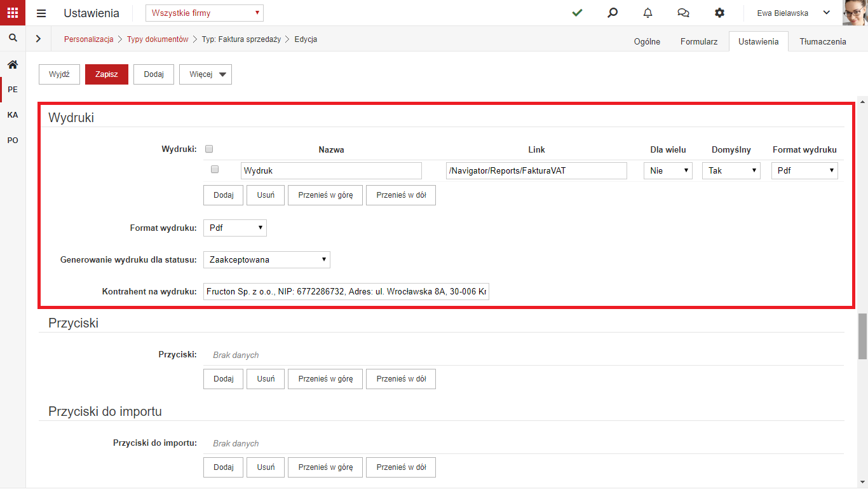Click the red Zapisz button
The height and width of the screenshot is (489, 868).
tap(107, 74)
